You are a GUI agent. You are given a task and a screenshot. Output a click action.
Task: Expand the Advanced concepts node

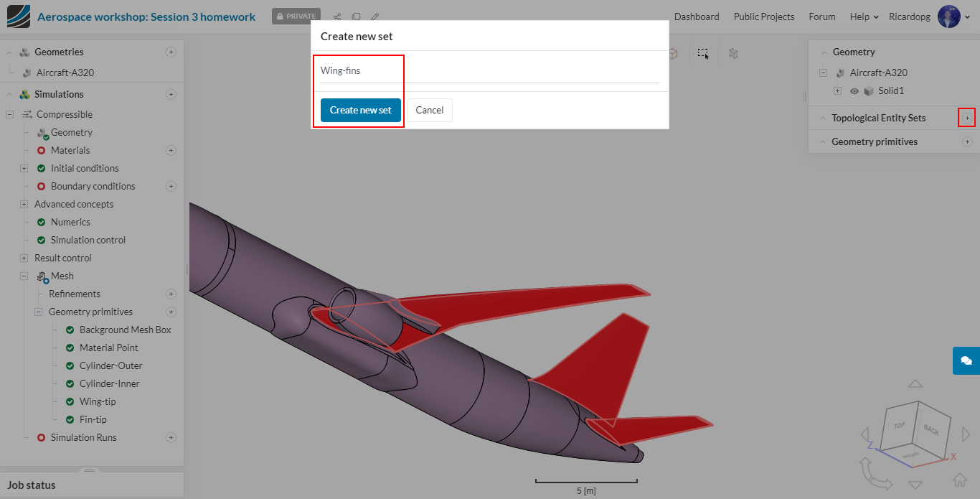(24, 204)
